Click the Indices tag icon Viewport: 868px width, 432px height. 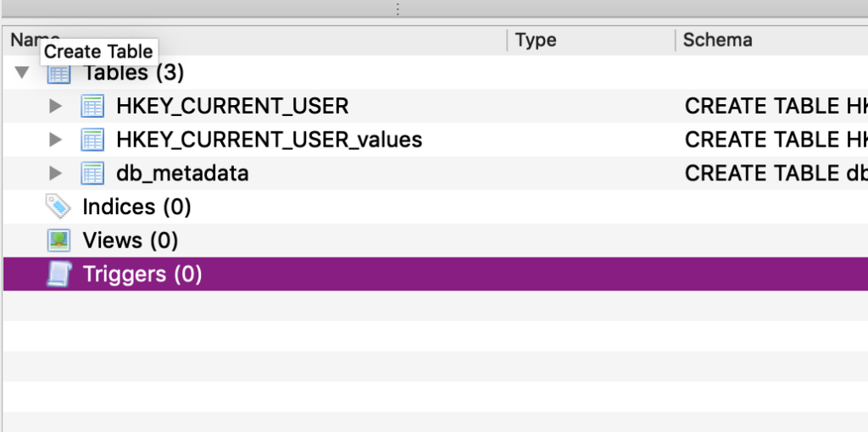click(x=58, y=207)
